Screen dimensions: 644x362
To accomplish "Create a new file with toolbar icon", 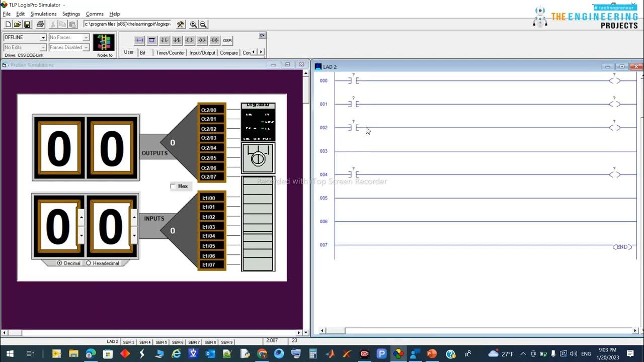I will tap(8, 24).
